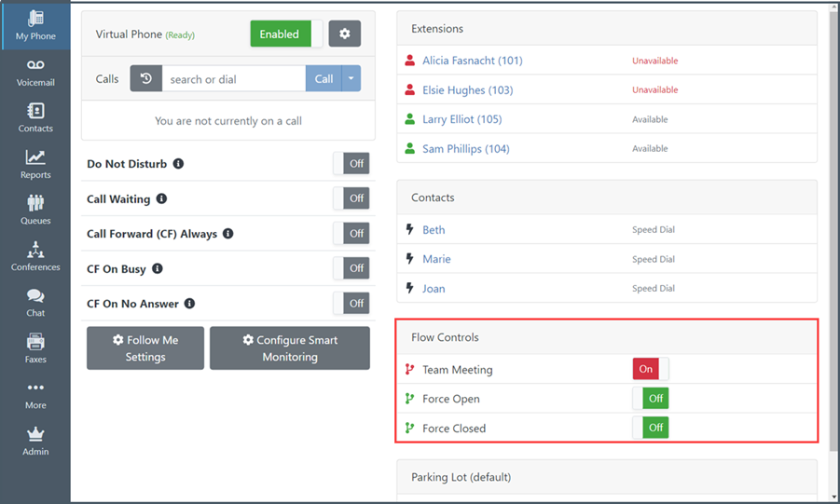The height and width of the screenshot is (504, 840).
Task: Select the My Phone tab
Action: pyautogui.click(x=35, y=25)
